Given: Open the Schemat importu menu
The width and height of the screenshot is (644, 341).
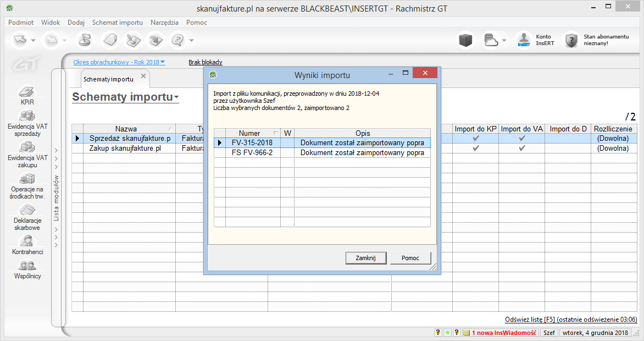Looking at the screenshot, I should [x=117, y=23].
